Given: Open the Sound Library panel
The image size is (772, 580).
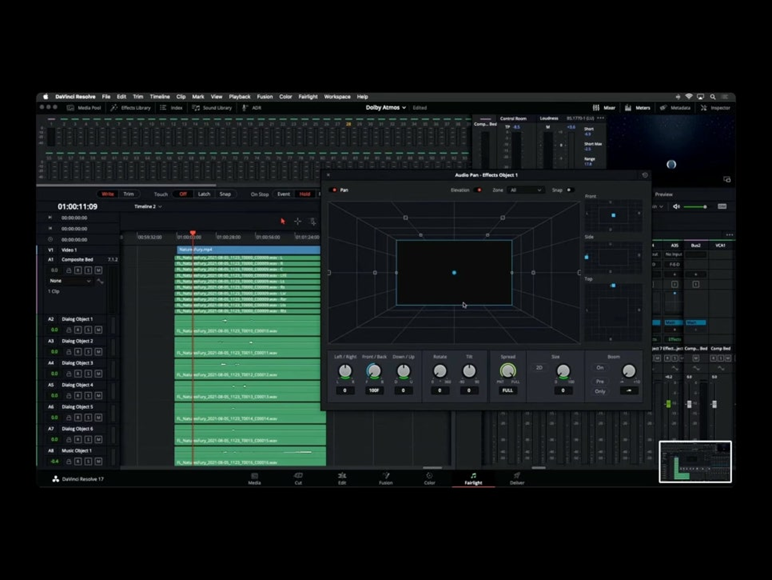Looking at the screenshot, I should tap(212, 107).
